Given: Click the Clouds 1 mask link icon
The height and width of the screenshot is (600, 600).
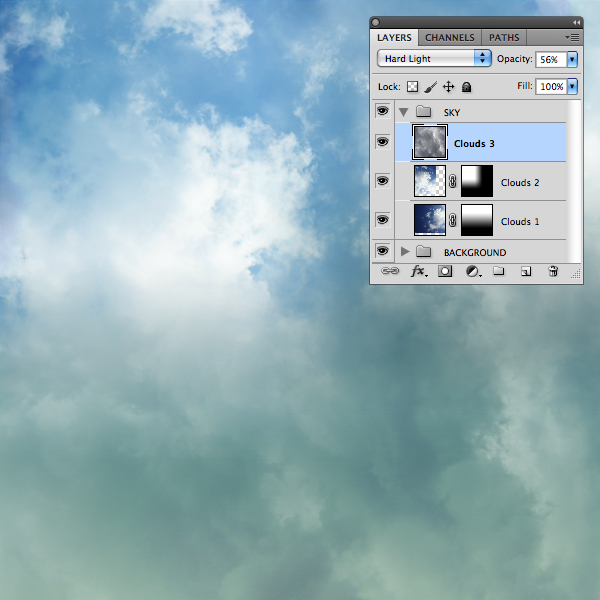Looking at the screenshot, I should tap(453, 220).
